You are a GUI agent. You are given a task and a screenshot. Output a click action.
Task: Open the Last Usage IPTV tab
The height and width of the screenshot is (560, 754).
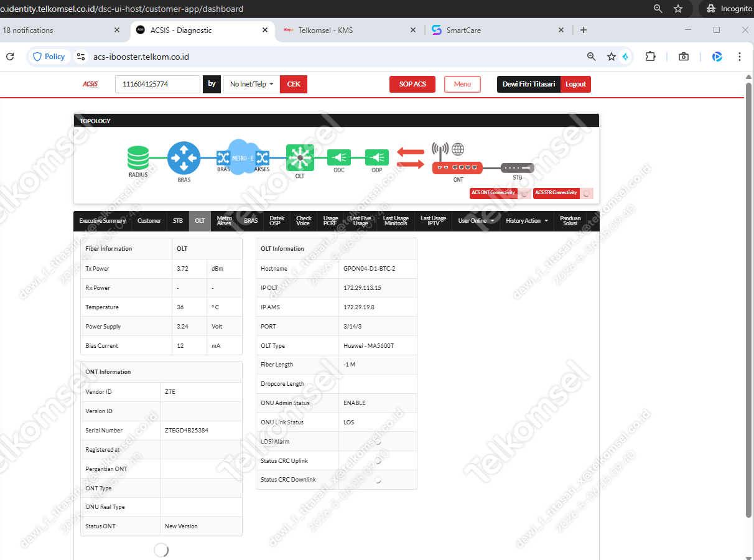point(433,221)
